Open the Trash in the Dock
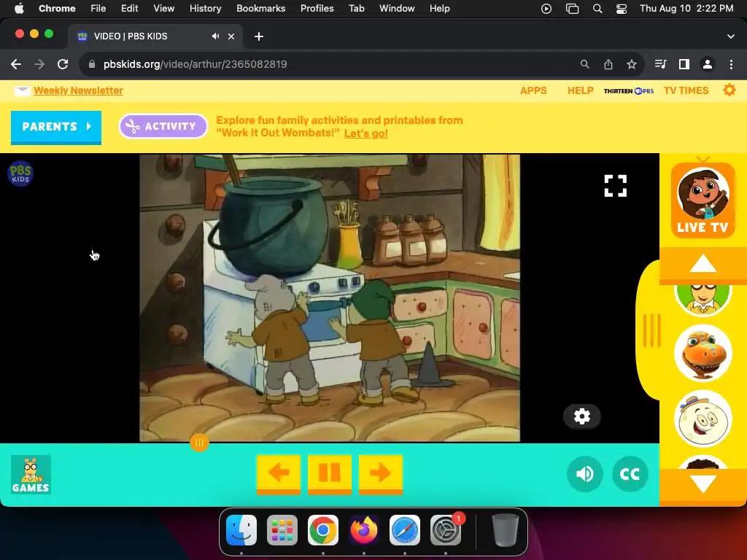 505,530
